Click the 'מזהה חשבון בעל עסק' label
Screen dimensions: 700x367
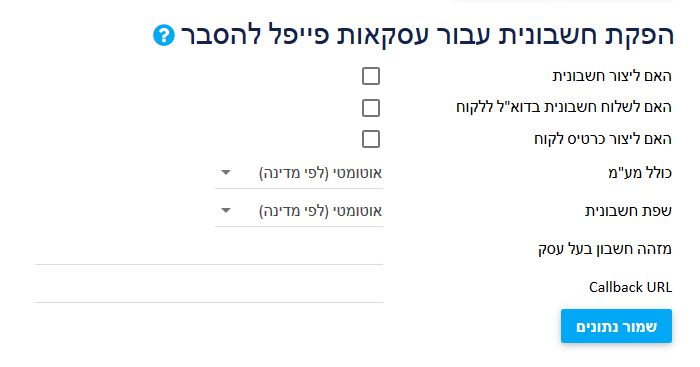pos(605,249)
